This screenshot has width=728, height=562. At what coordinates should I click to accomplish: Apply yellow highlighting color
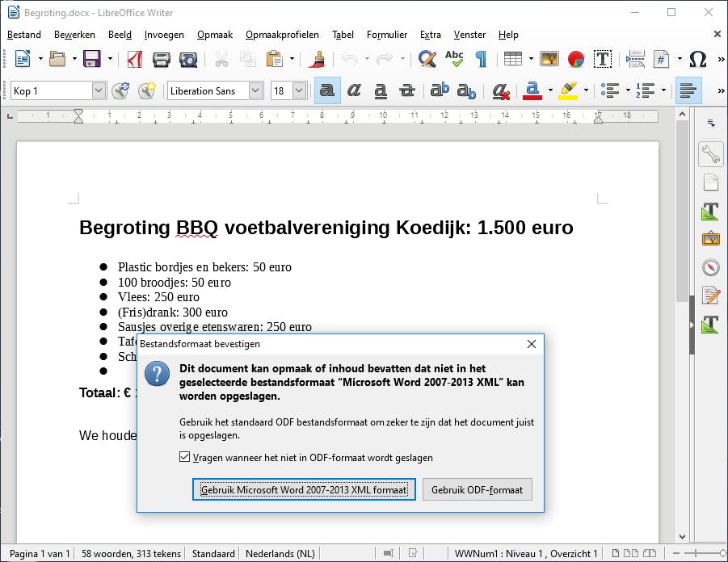coord(568,90)
